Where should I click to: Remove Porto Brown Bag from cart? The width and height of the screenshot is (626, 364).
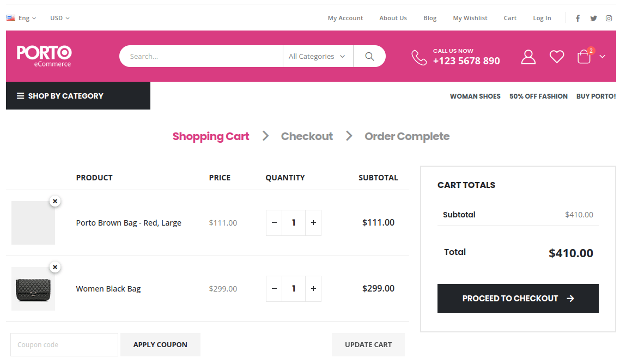(x=55, y=201)
